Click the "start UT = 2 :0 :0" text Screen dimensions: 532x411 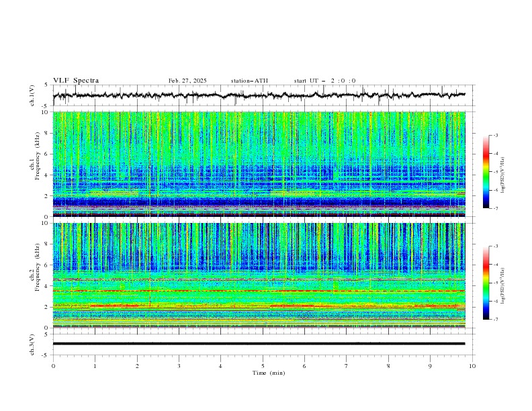pyautogui.click(x=324, y=81)
